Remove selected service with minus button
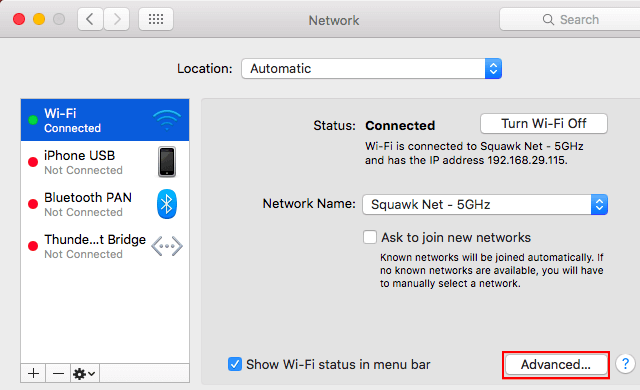The width and height of the screenshot is (640, 390). [58, 373]
